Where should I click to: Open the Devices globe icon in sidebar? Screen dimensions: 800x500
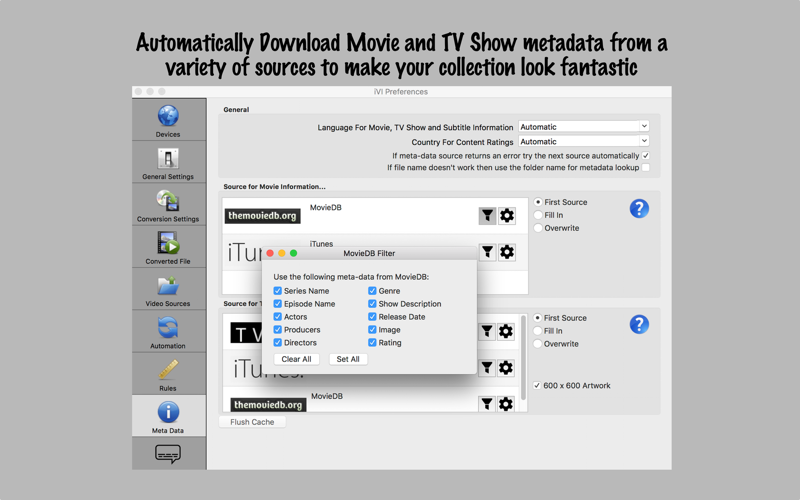point(168,116)
